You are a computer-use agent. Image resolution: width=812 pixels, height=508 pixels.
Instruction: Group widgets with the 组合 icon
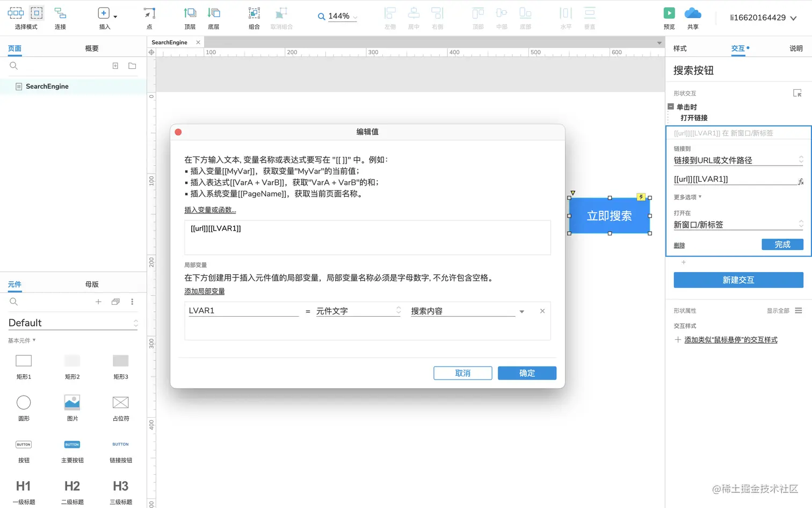pos(254,13)
